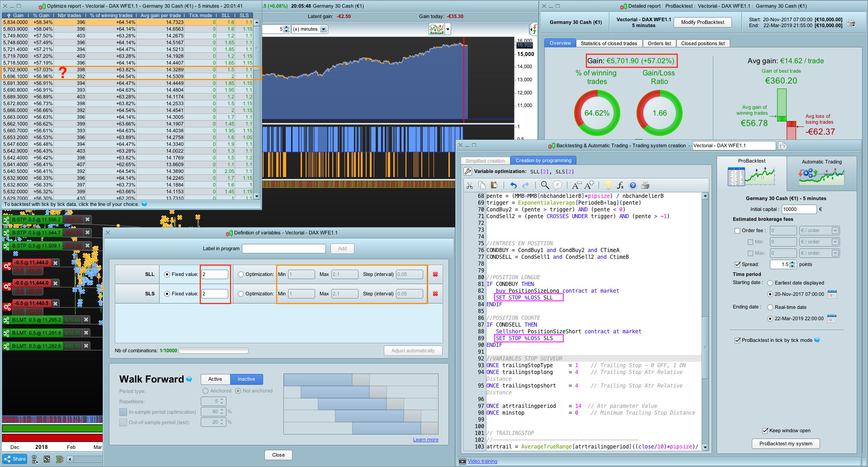Uncheck the Keep window open checkbox
The width and height of the screenshot is (868, 467).
point(765,430)
